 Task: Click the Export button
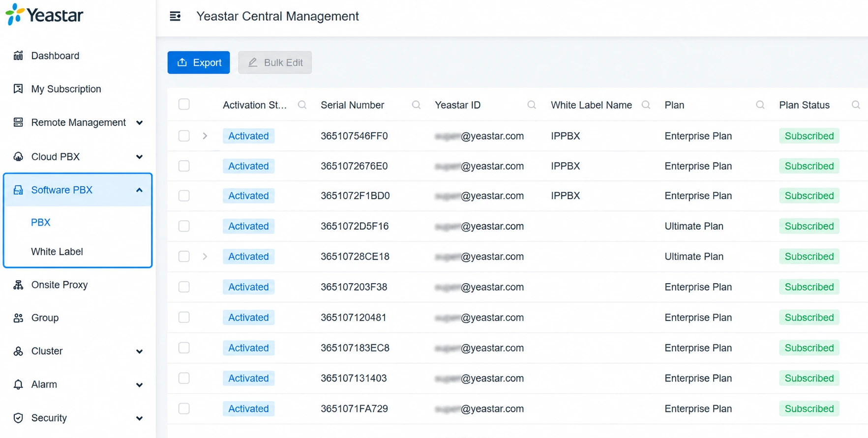(x=199, y=62)
